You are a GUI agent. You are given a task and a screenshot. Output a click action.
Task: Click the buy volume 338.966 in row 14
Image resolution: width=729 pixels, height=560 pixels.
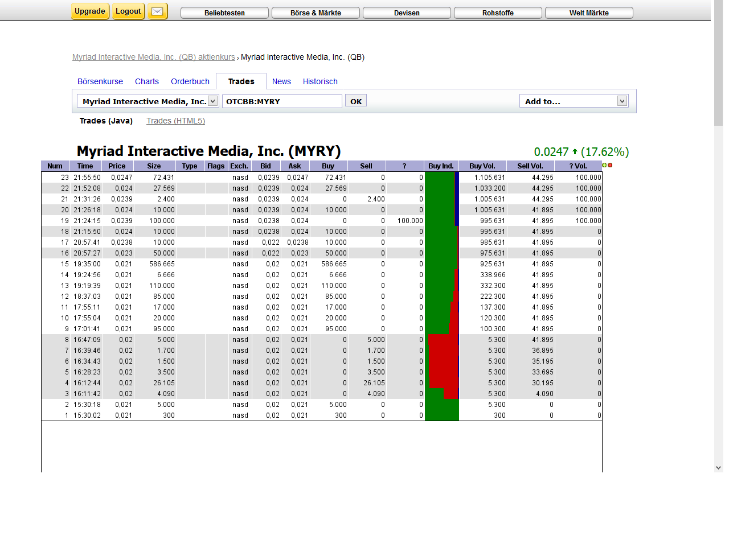493,275
